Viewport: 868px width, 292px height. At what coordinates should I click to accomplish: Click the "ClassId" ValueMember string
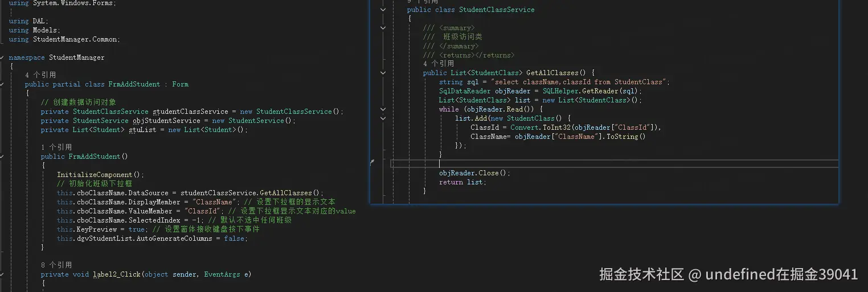click(202, 211)
